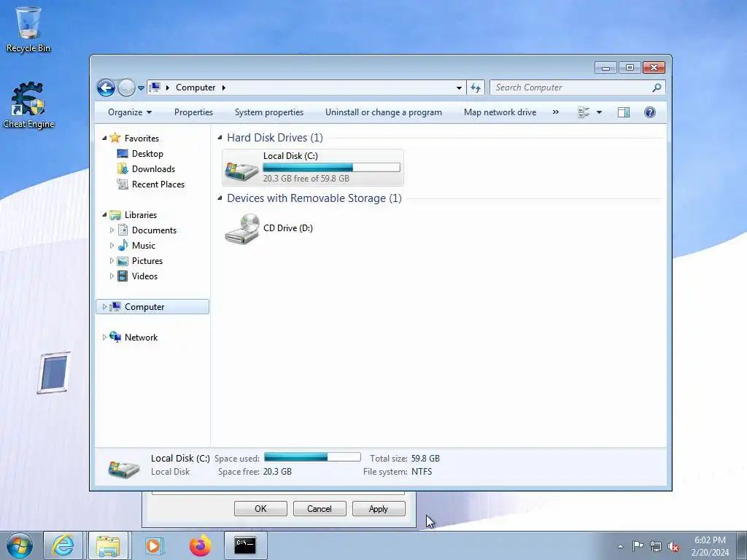Open Downloads in Favorites

pos(153,169)
